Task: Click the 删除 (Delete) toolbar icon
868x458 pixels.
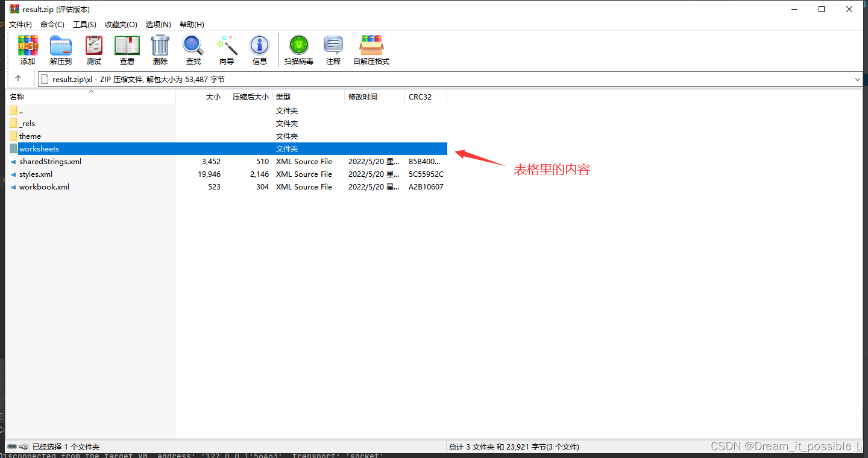Action: click(x=160, y=49)
